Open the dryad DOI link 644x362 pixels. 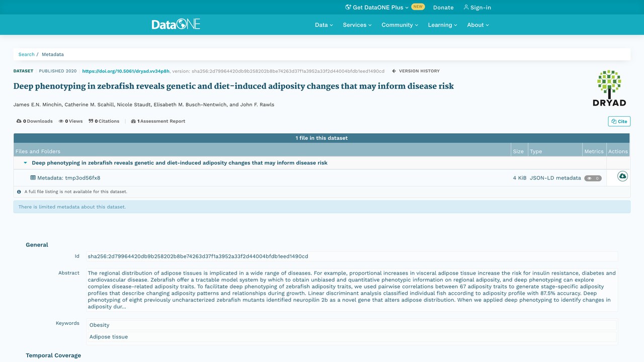tap(126, 71)
